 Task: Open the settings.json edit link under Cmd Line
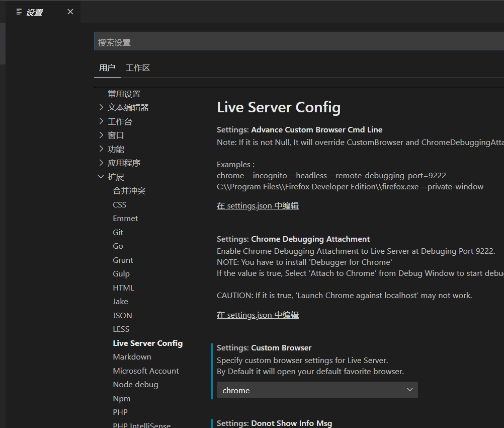click(258, 205)
